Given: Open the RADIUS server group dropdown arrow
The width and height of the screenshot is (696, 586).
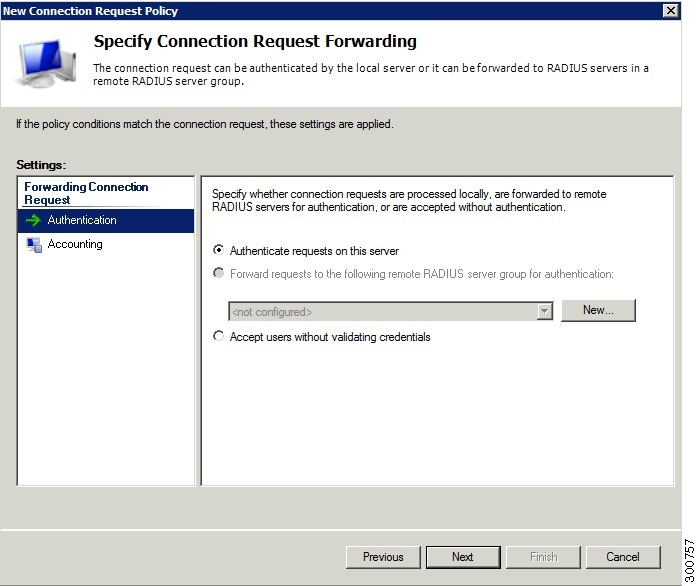Looking at the screenshot, I should 544,312.
